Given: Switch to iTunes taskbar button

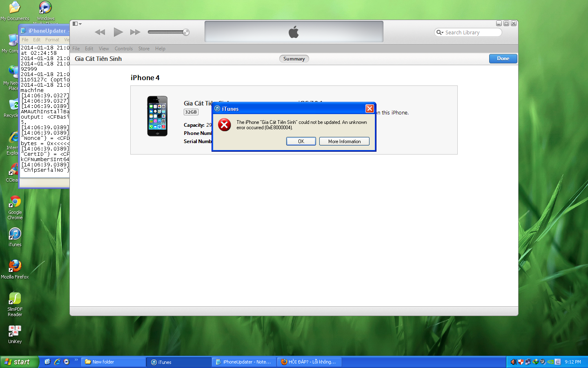Looking at the screenshot, I should click(179, 362).
